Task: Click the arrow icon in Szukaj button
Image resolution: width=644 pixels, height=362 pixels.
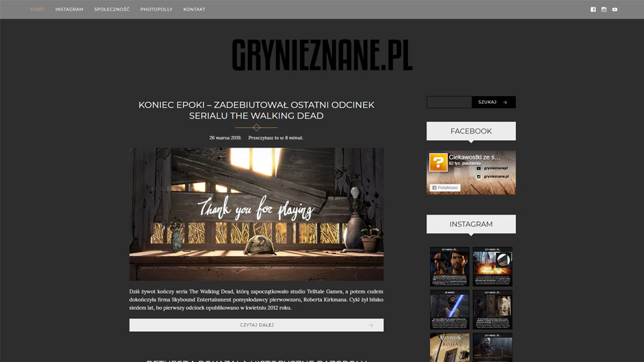Action: coord(505,102)
